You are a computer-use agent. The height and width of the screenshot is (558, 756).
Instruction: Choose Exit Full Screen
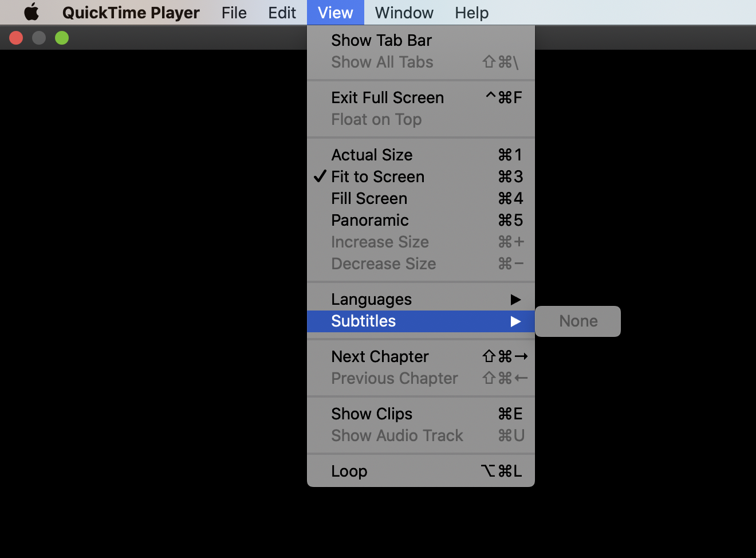pos(388,98)
